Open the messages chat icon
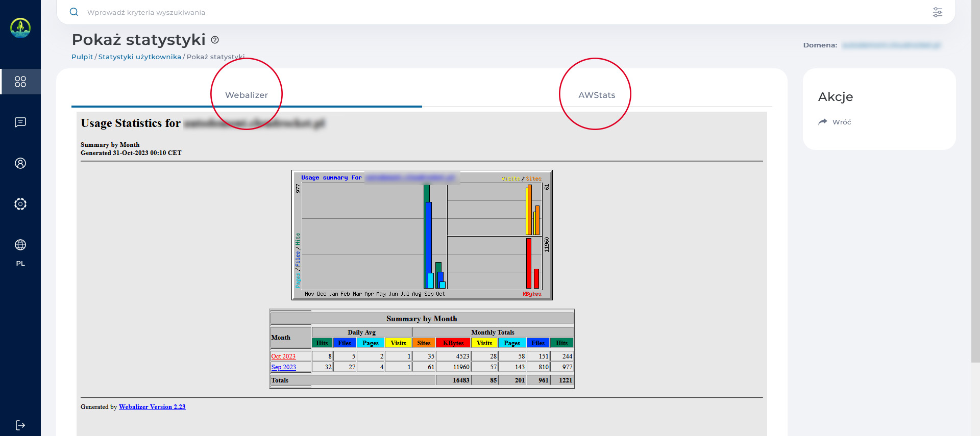980x436 pixels. click(x=20, y=122)
